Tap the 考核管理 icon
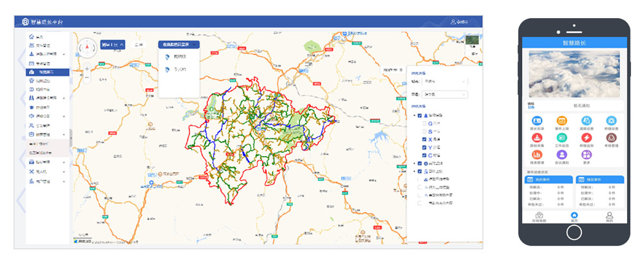The height and width of the screenshot is (270, 644). point(610,139)
